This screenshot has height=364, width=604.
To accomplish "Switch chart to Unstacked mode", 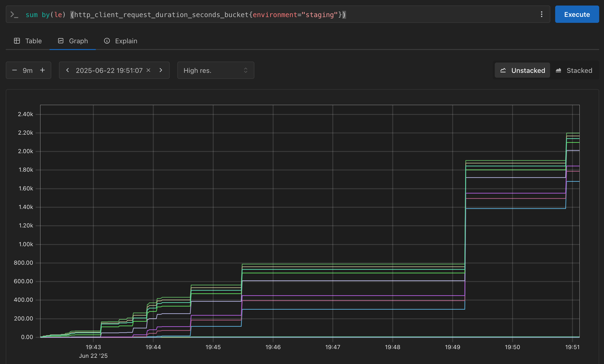I will [x=522, y=70].
